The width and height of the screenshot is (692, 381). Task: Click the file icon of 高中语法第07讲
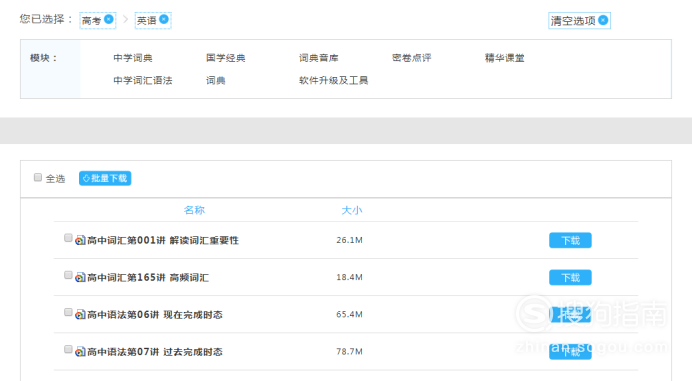tap(80, 351)
